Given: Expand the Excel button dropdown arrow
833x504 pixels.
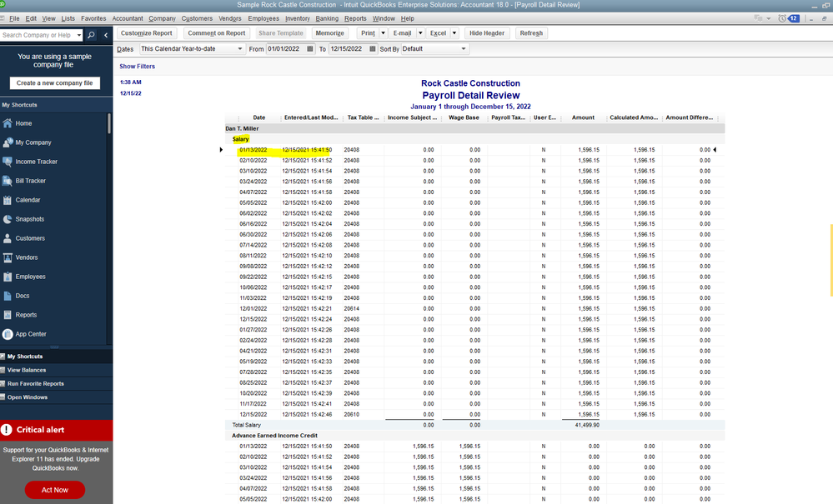Looking at the screenshot, I should point(454,33).
